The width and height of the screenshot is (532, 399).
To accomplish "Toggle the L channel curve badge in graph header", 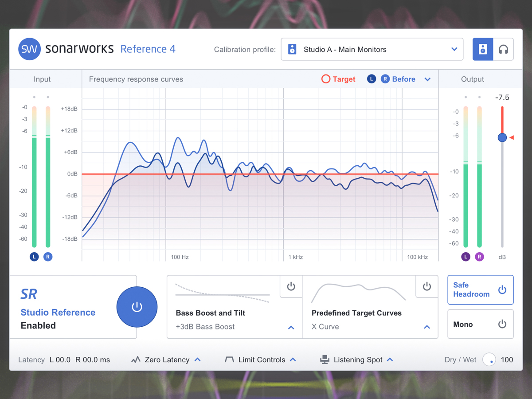I will click(372, 79).
